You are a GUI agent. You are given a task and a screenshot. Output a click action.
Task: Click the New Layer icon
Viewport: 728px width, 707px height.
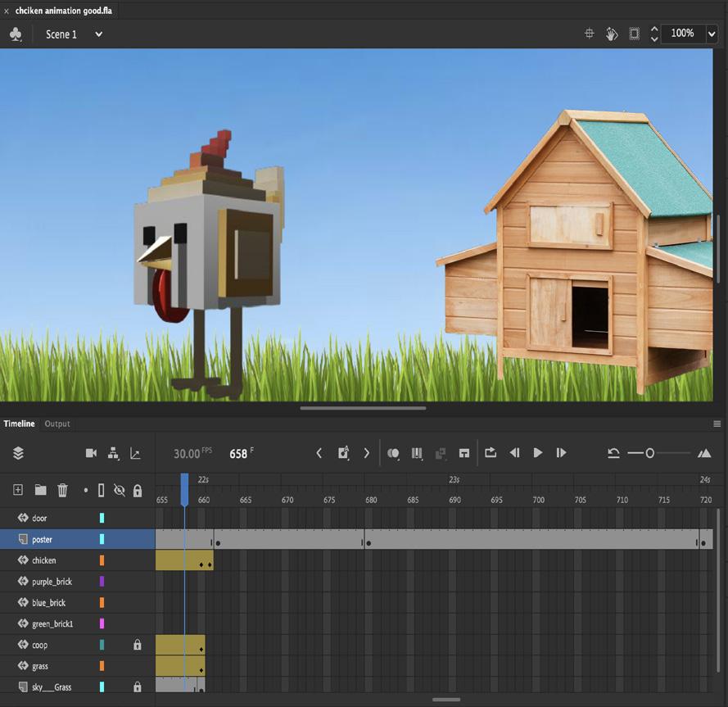[18, 490]
